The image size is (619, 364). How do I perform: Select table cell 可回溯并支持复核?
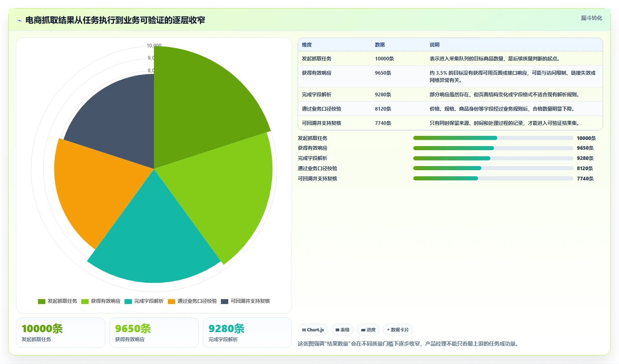[322, 123]
